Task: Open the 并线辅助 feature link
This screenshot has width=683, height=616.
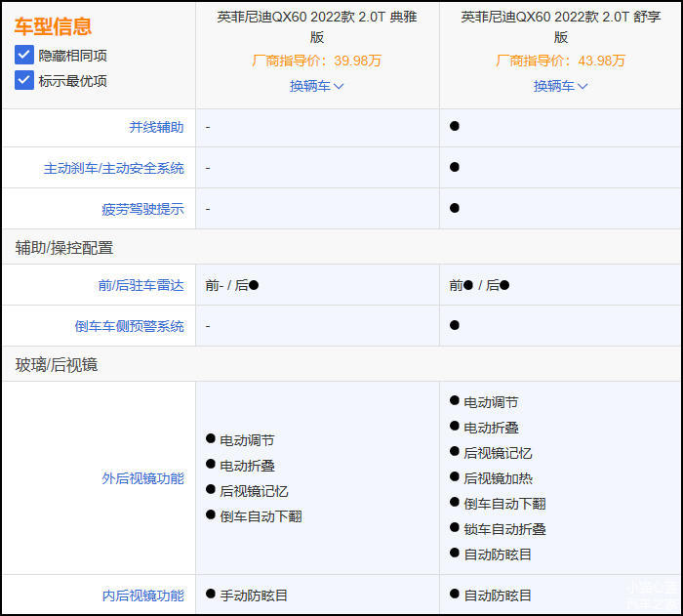Action: point(156,127)
